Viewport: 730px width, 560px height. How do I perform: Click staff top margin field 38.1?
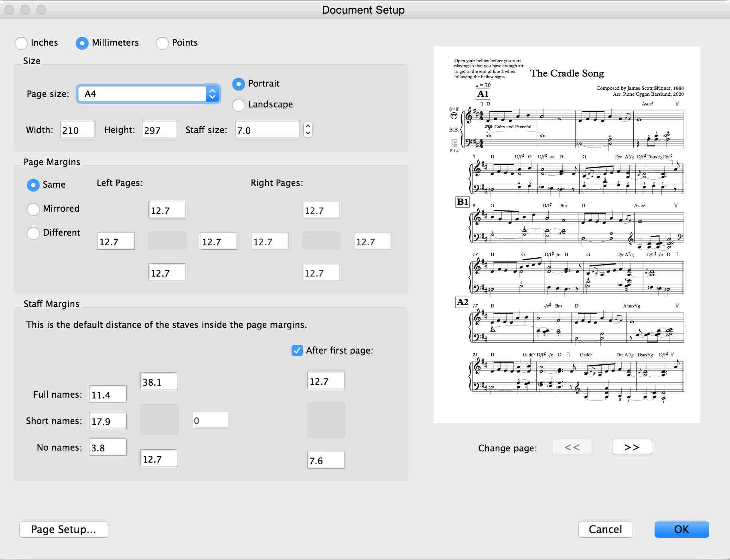(159, 381)
